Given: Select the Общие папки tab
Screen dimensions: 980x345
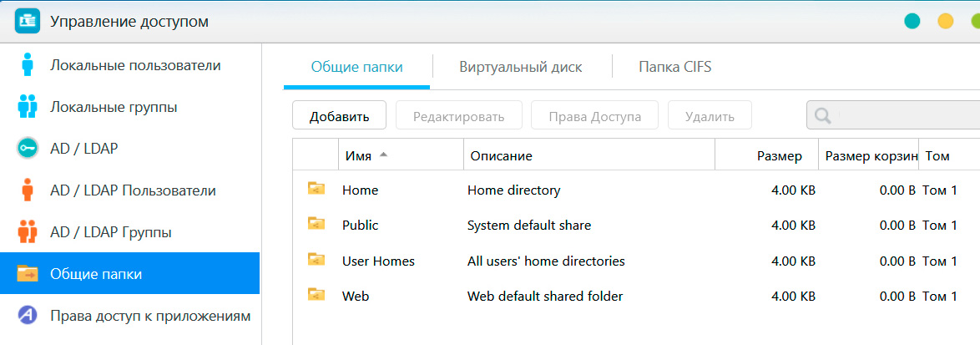Looking at the screenshot, I should (x=356, y=67).
